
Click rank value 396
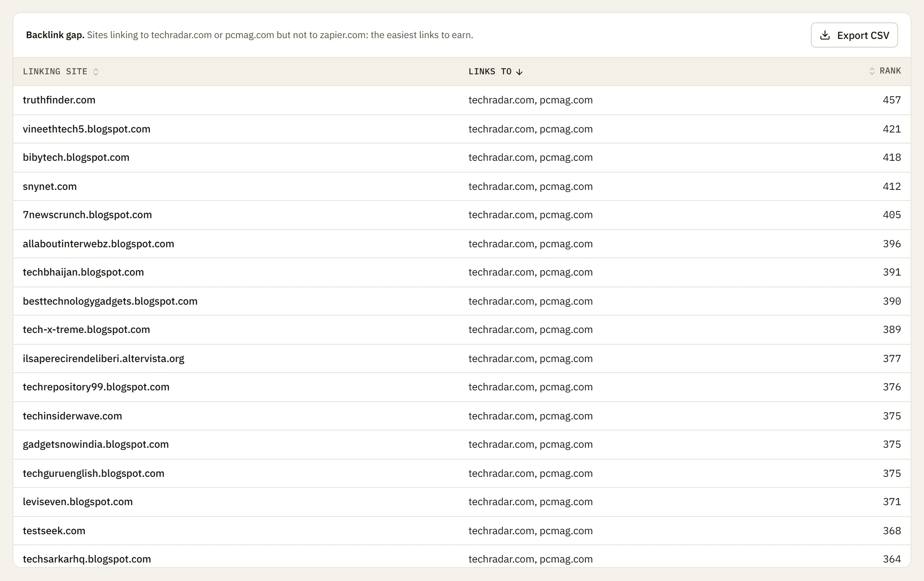point(892,244)
